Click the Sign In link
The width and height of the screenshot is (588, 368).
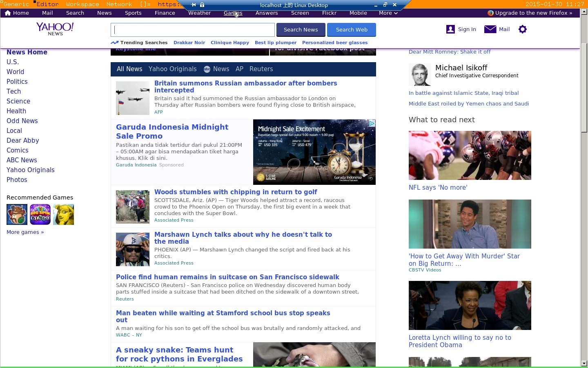pos(467,29)
